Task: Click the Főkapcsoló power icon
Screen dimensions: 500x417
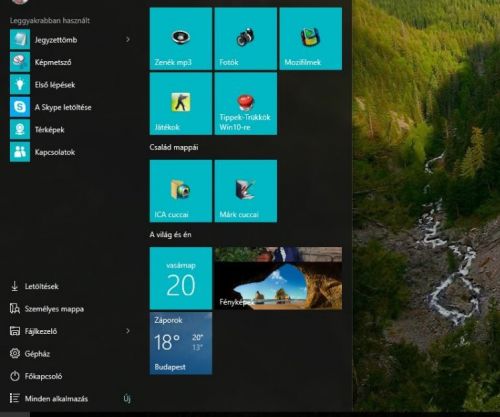Action: click(x=15, y=376)
